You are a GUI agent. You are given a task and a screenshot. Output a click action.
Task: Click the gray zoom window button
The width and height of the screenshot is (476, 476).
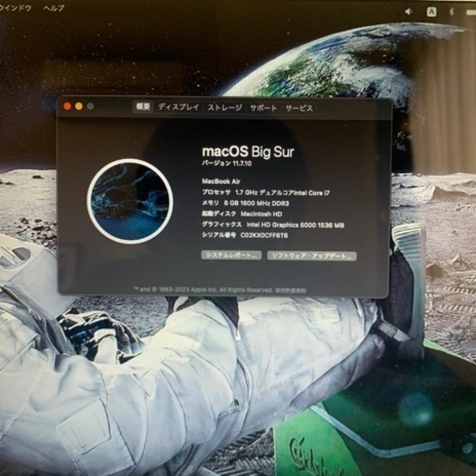[90, 106]
